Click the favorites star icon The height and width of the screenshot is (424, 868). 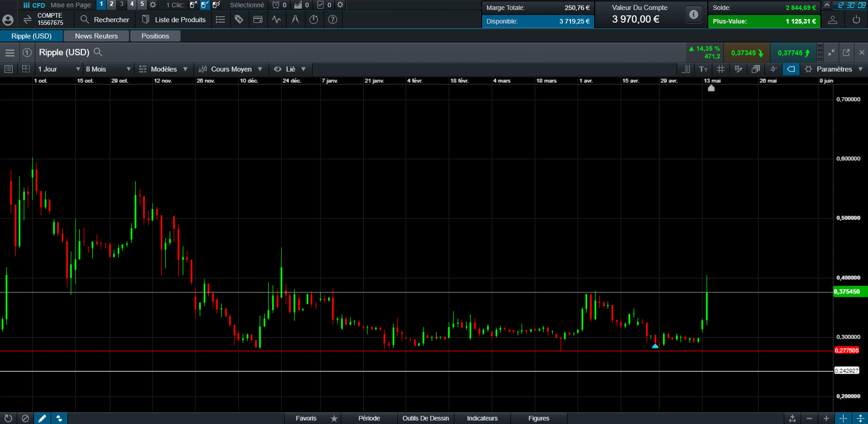334,418
